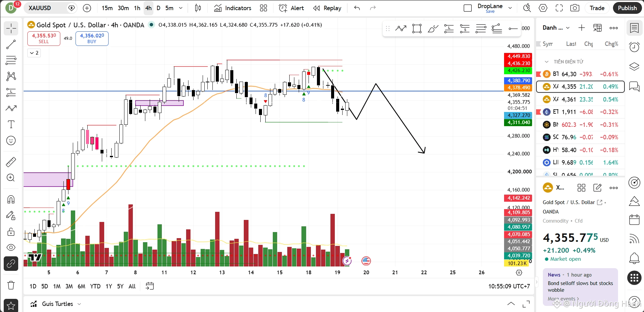The height and width of the screenshot is (312, 644).
Task: Add a compare symbol with plus
Action: pyautogui.click(x=87, y=8)
